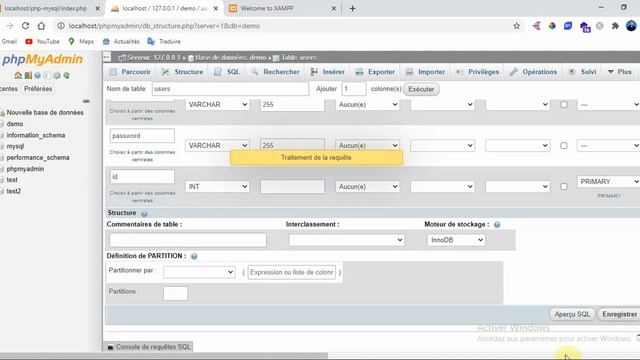This screenshot has height=360, width=640.
Task: Open type dropdown showing INT for id
Action: pyautogui.click(x=217, y=187)
